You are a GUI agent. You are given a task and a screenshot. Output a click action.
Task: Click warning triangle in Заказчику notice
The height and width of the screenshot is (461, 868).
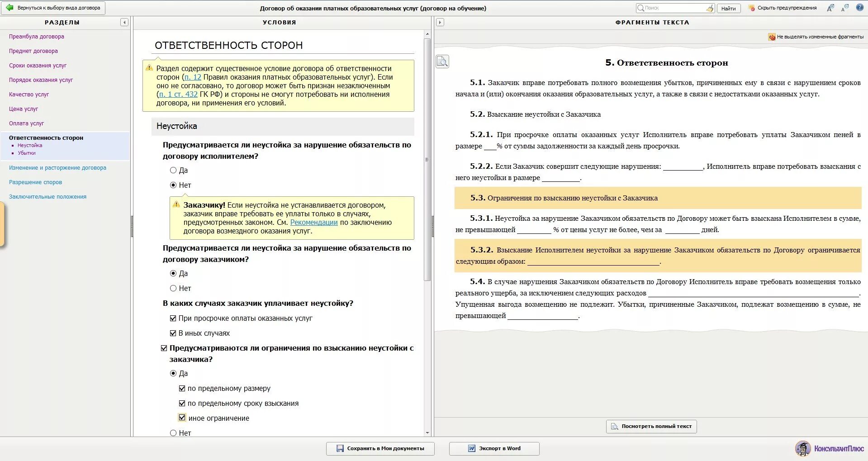[176, 204]
